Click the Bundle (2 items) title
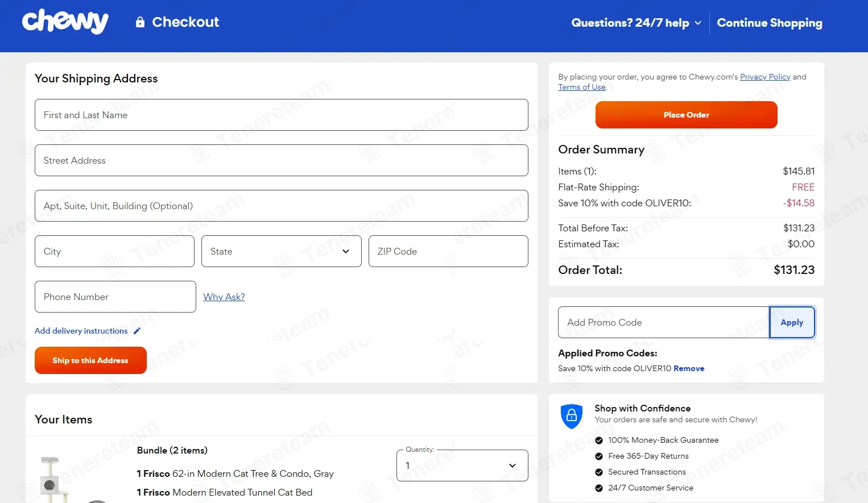868x503 pixels. pyautogui.click(x=172, y=450)
